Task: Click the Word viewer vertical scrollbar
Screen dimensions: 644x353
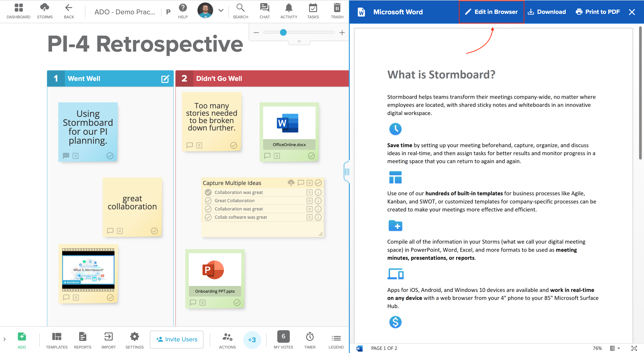Action: coord(640,93)
